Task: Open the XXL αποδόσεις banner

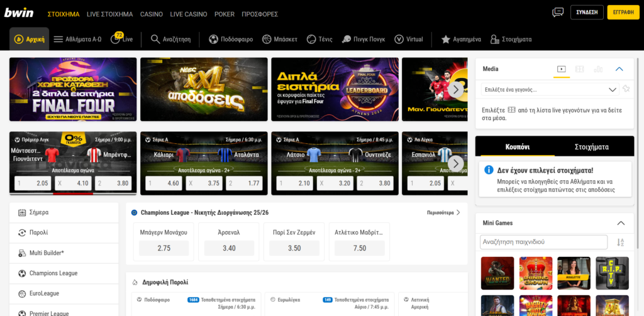Action: click(204, 89)
